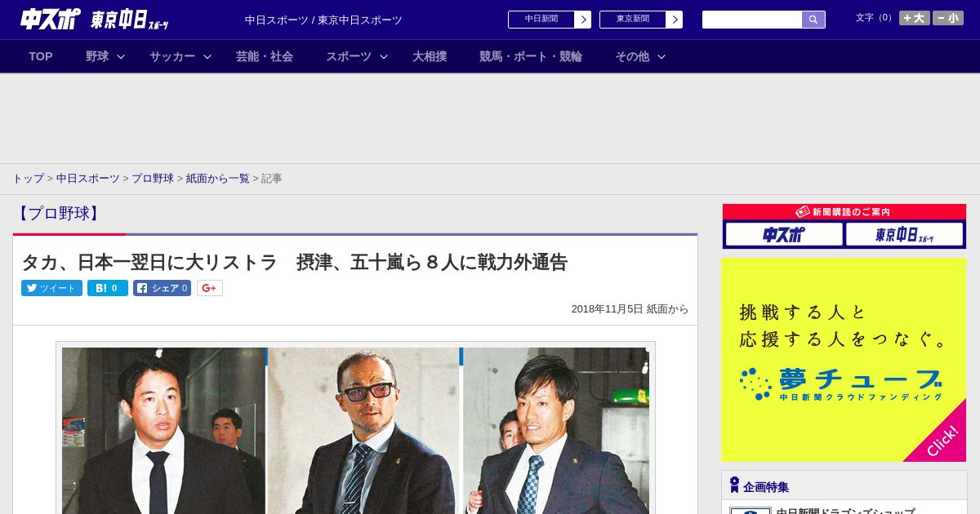Viewport: 980px width, 514px height.
Task: Click the 【プロ野球】 category heading
Action: pyautogui.click(x=58, y=214)
